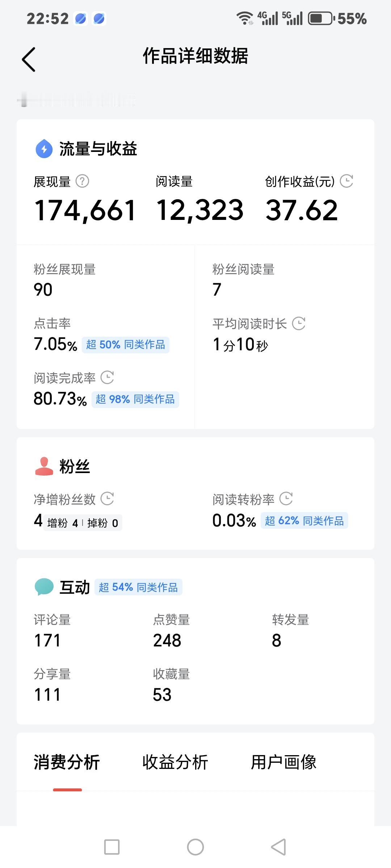Tap the 增粉 4 掉粉 0 breakdown chip

(x=83, y=523)
